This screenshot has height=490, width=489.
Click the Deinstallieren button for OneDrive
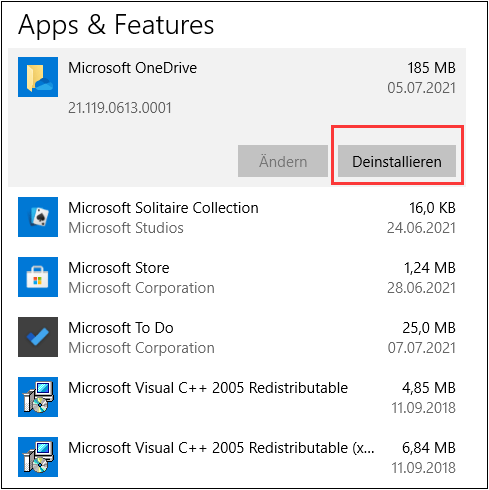tap(397, 161)
